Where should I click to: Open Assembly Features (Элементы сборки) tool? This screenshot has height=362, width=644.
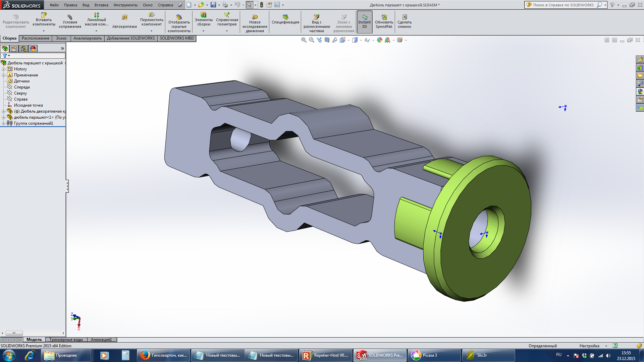click(204, 20)
